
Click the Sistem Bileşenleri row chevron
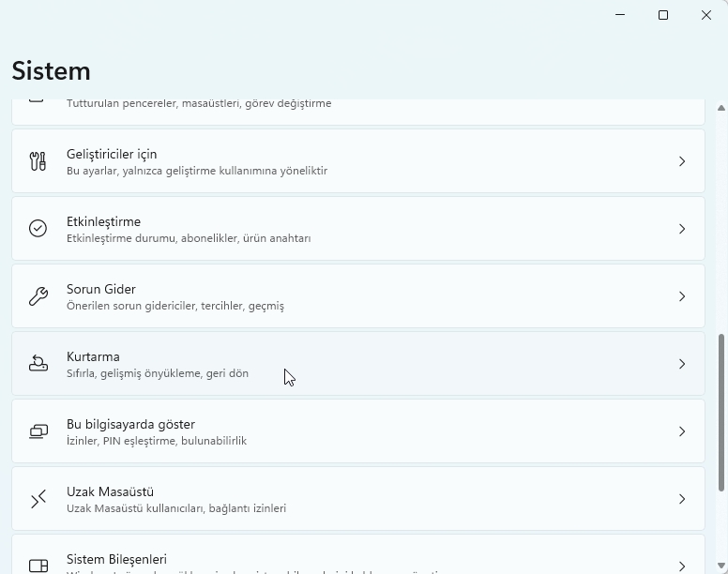point(682,566)
